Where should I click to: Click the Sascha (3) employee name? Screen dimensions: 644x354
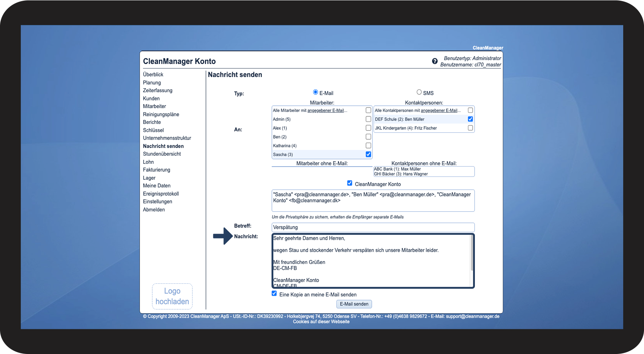283,155
